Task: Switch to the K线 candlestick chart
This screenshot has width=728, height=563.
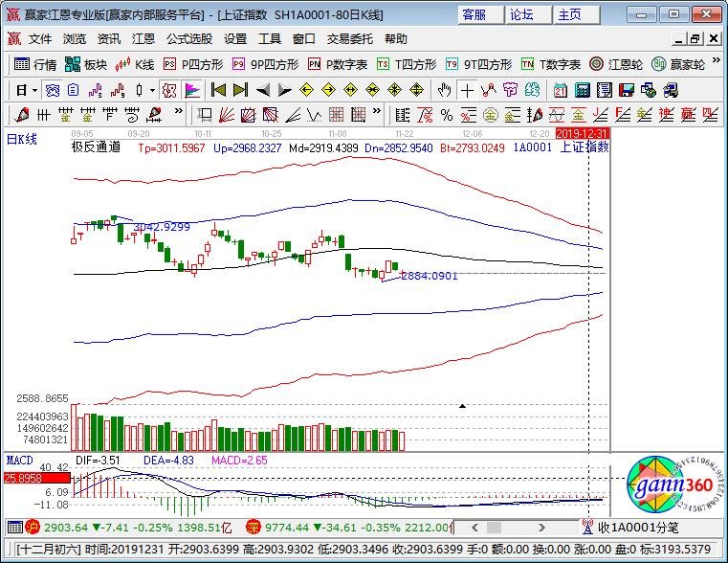Action: click(135, 64)
